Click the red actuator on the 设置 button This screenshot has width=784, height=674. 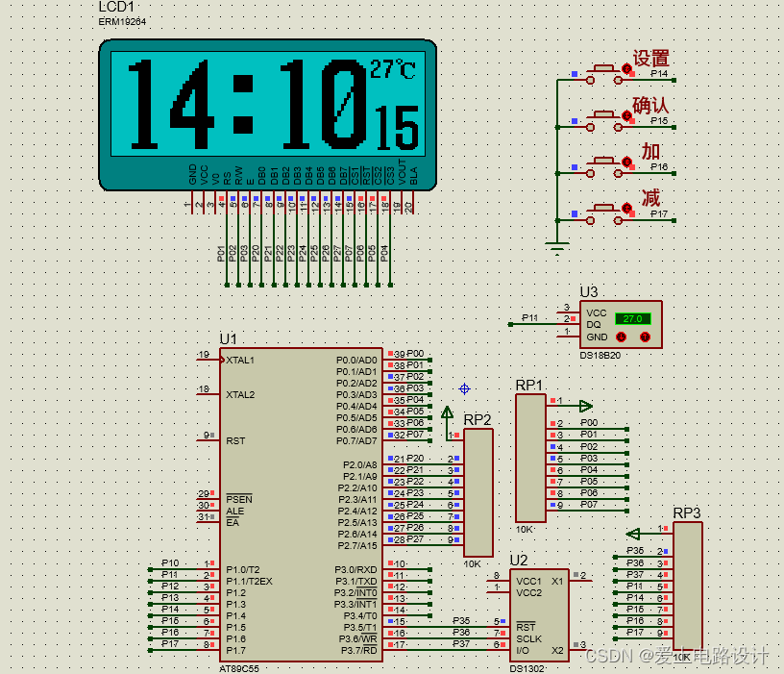click(626, 68)
